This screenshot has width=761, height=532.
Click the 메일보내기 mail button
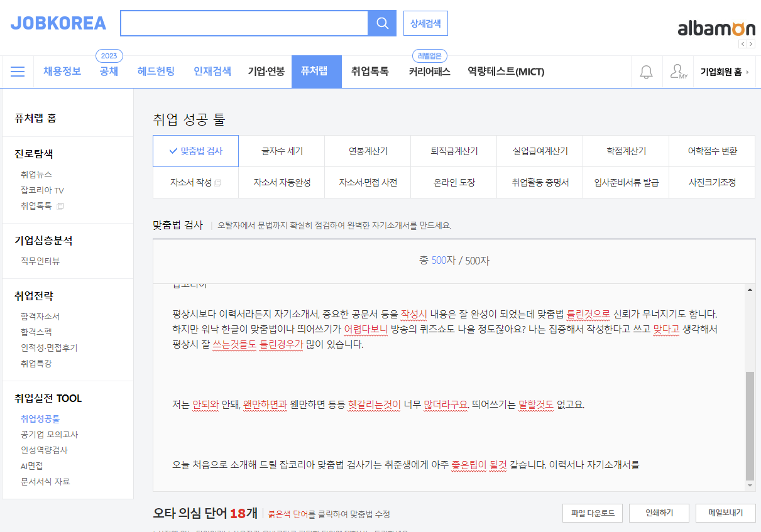point(726,513)
